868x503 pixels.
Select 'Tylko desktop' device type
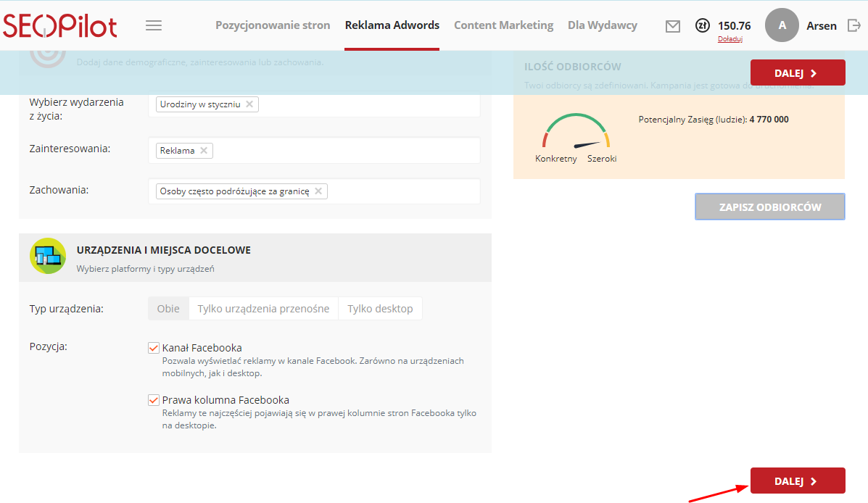(x=380, y=309)
